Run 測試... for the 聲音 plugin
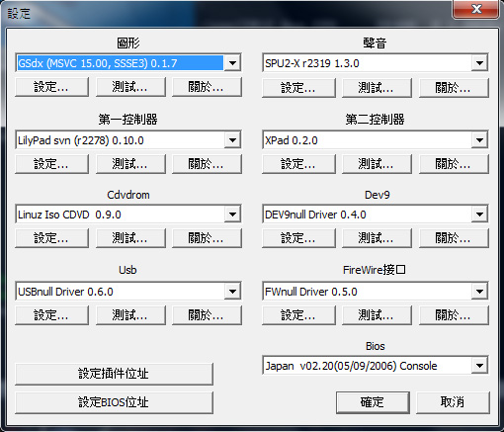 (377, 88)
